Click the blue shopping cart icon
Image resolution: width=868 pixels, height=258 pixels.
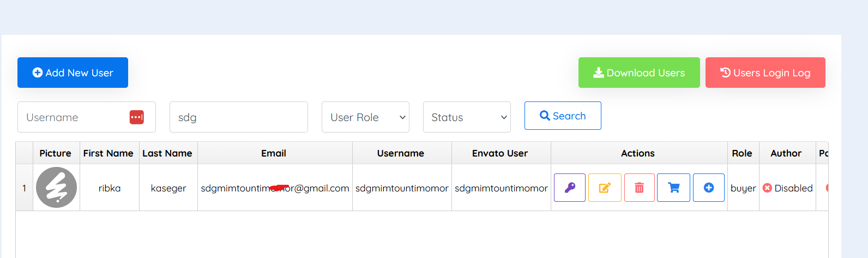pyautogui.click(x=673, y=188)
